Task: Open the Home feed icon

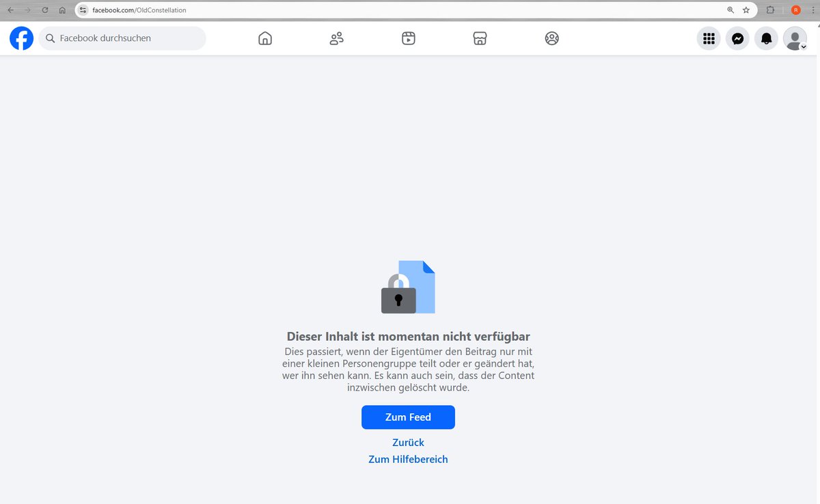Action: tap(265, 38)
